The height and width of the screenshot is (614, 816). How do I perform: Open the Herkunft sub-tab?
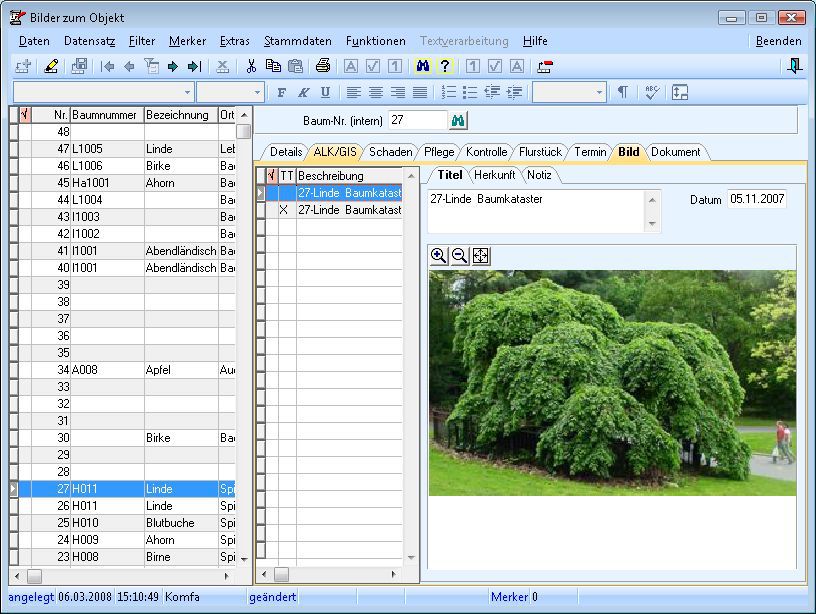click(495, 175)
